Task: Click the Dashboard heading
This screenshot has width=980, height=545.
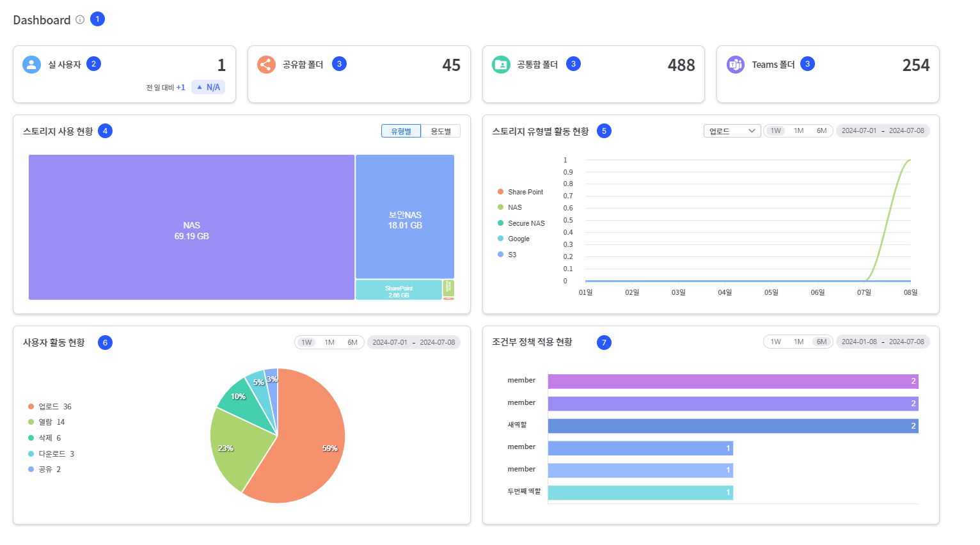Action: click(42, 20)
